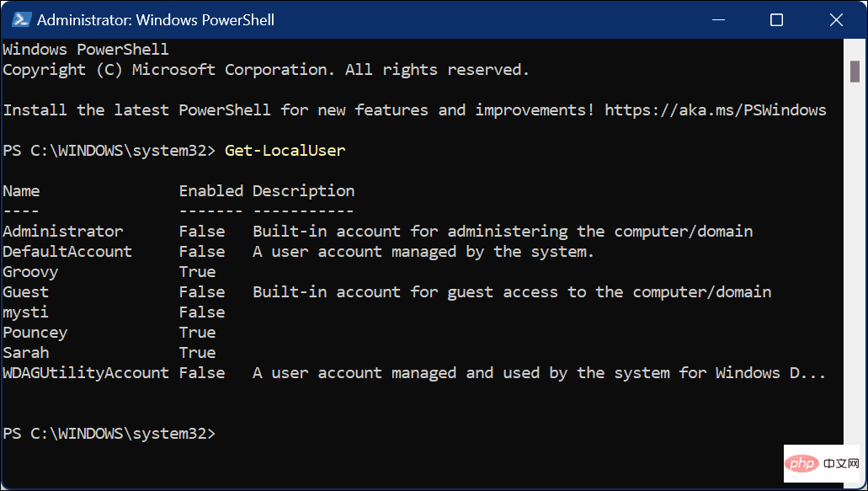This screenshot has width=868, height=491.
Task: Click the True value beside Groovy
Action: tap(197, 271)
